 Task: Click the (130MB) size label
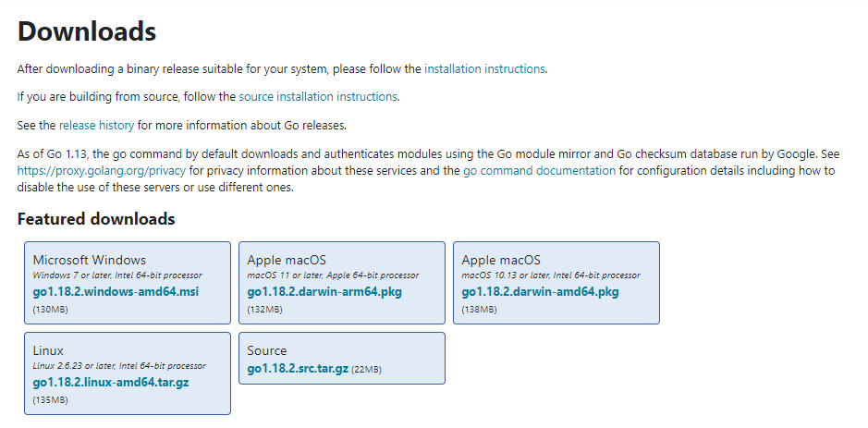50,310
